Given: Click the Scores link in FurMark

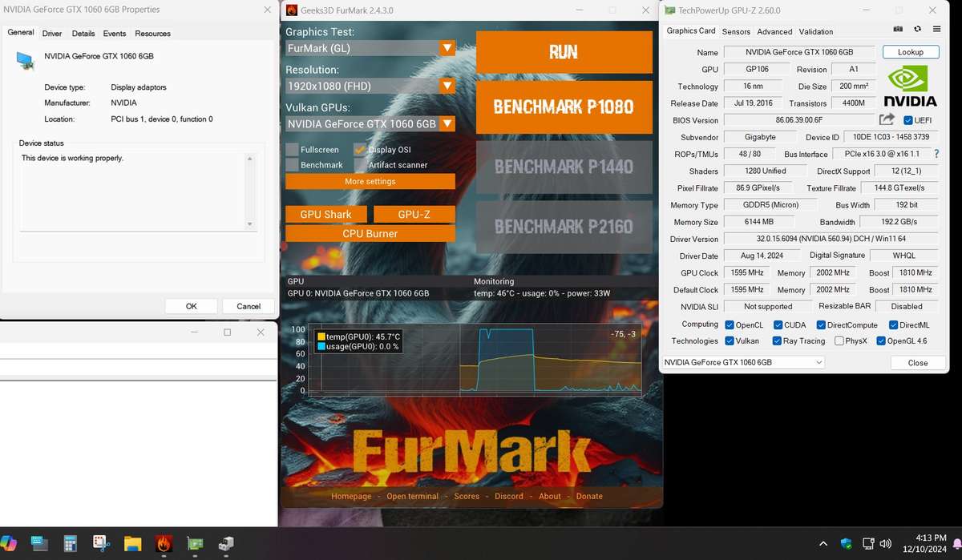Looking at the screenshot, I should 467,496.
